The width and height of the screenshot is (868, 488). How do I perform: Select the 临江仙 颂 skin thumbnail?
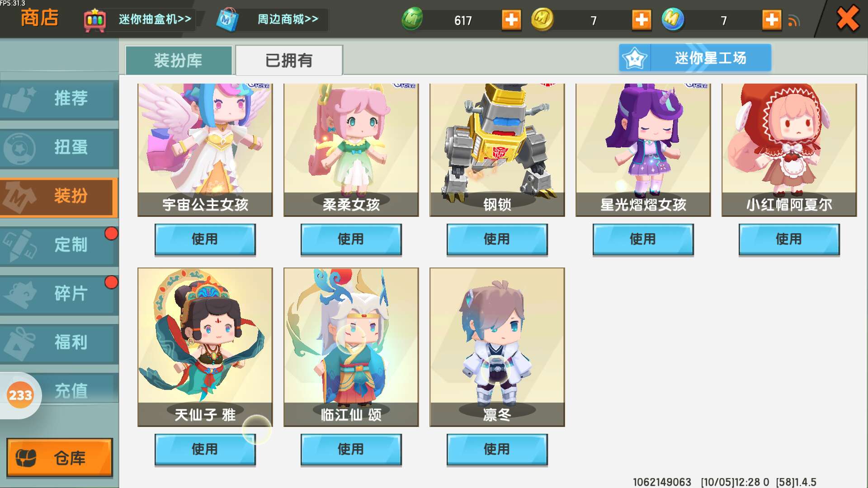pyautogui.click(x=351, y=347)
